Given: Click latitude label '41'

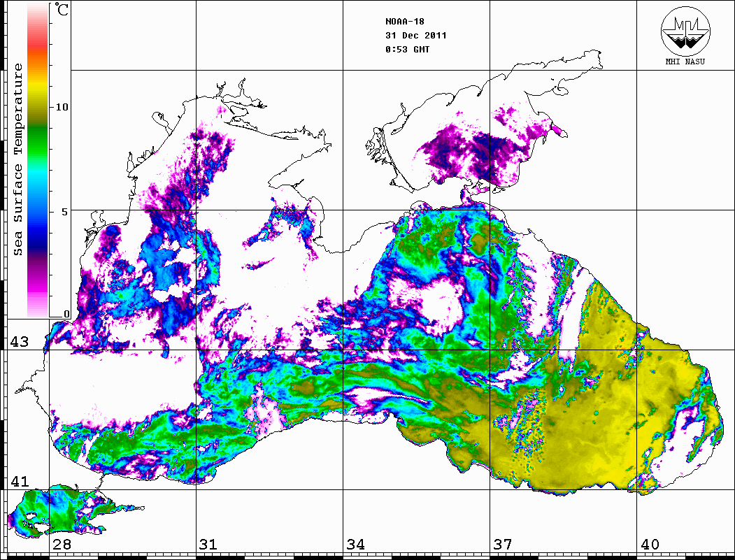Looking at the screenshot, I should (20, 481).
